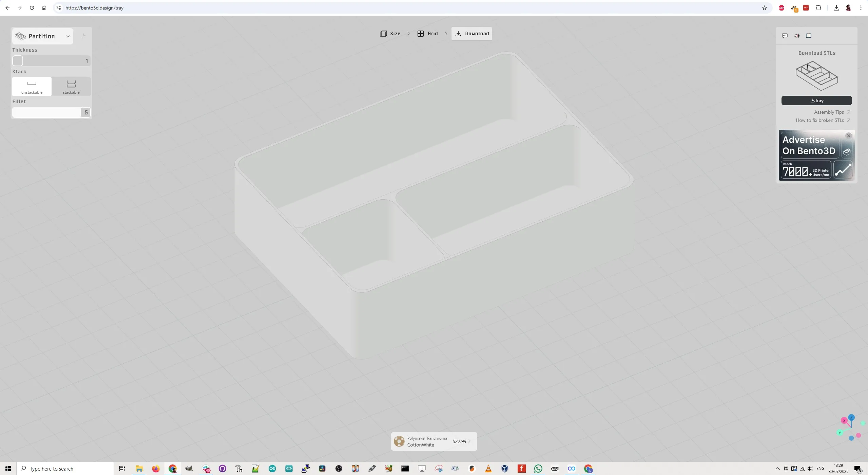Click the pink X axis gizmo handle
Screen dimensions: 868x475
pyautogui.click(x=844, y=421)
